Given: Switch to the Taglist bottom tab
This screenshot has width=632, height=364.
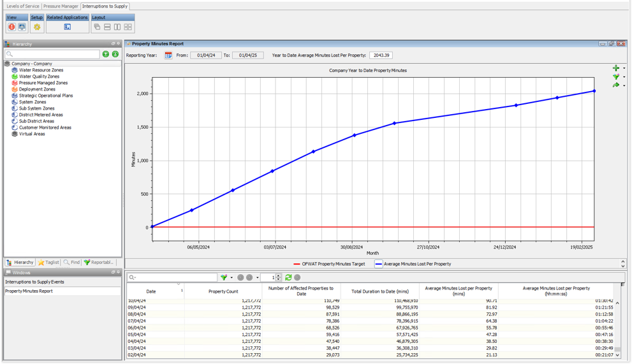Looking at the screenshot, I should coord(48,263).
